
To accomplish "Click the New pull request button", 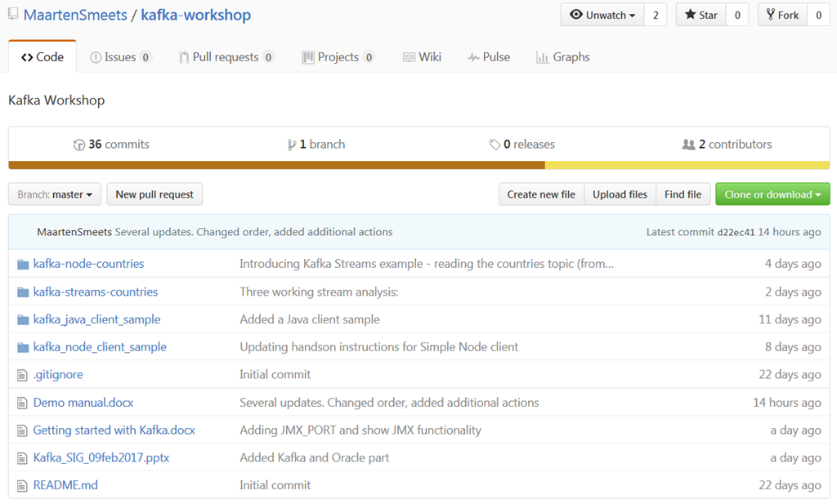I will tap(154, 194).
